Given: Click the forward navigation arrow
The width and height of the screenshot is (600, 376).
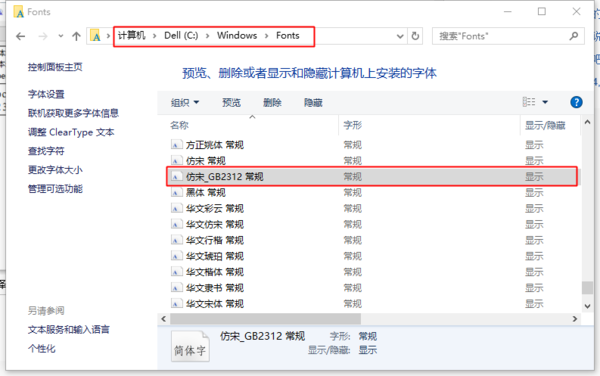Looking at the screenshot, I should click(x=43, y=36).
